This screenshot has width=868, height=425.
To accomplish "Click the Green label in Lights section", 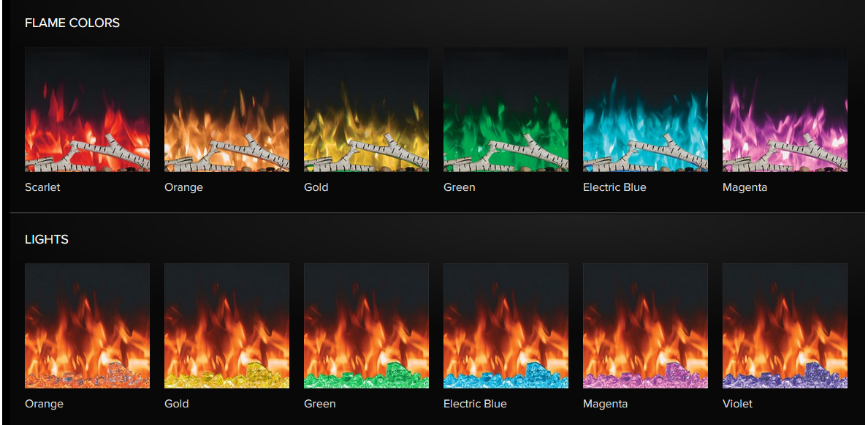I will [x=320, y=404].
